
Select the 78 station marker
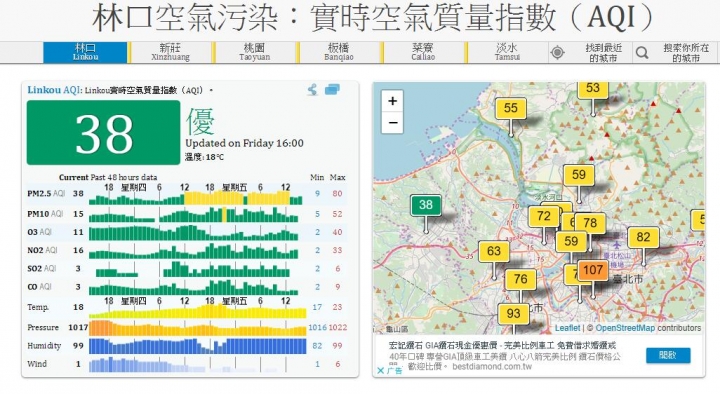point(591,223)
